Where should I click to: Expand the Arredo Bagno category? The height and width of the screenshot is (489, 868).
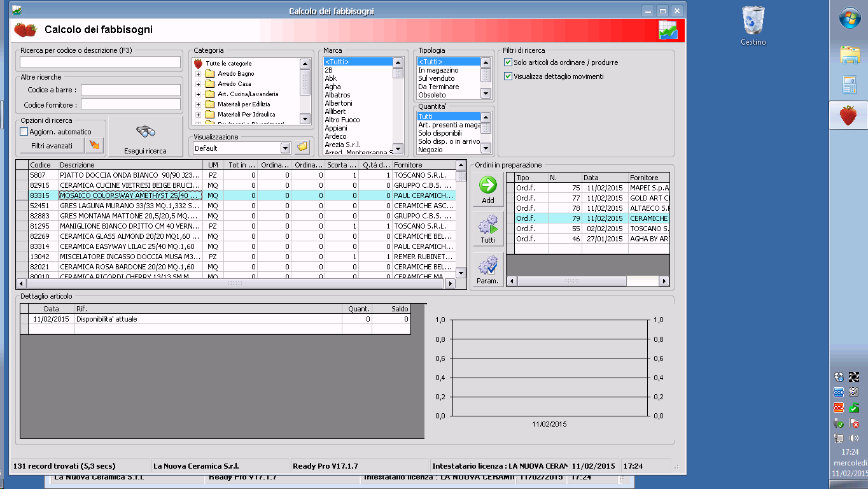coord(198,74)
